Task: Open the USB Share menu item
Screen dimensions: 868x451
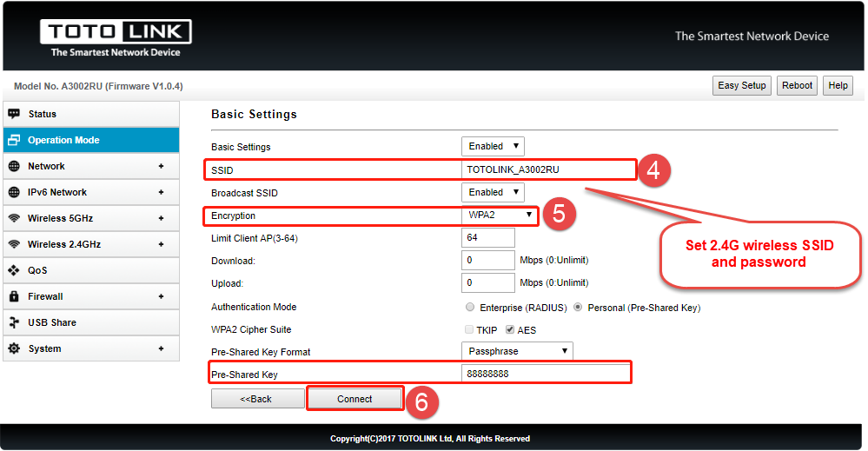Action: (x=91, y=322)
